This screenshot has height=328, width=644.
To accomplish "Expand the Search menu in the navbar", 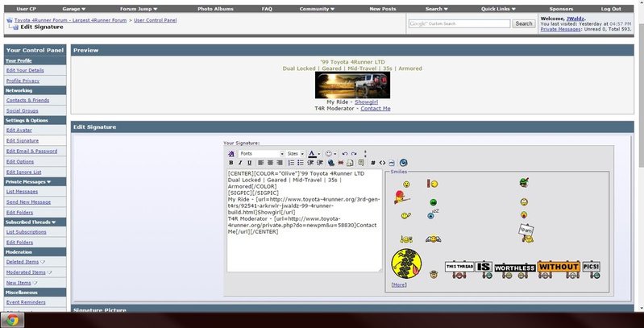I will 437,9.
